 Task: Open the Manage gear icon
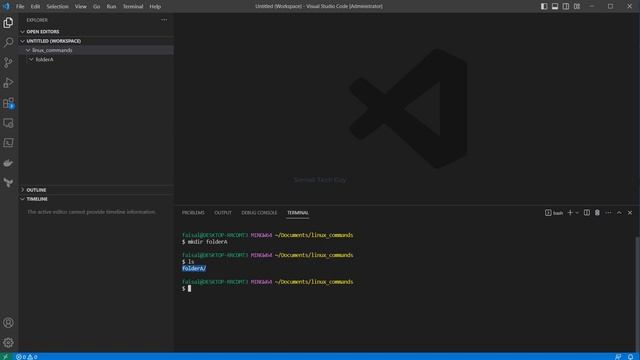click(8, 342)
